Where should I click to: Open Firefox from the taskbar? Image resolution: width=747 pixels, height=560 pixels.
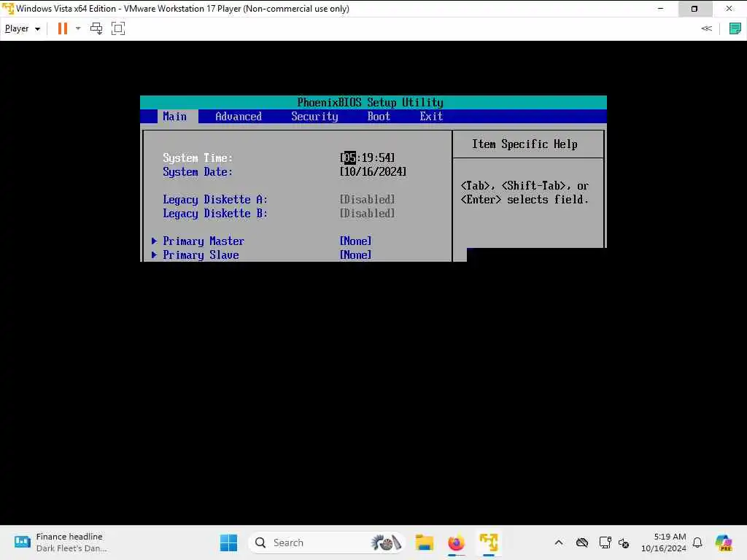[457, 542]
